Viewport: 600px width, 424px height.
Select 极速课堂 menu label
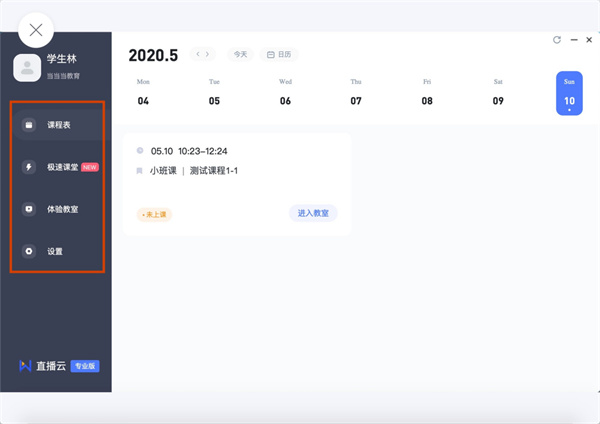(63, 167)
